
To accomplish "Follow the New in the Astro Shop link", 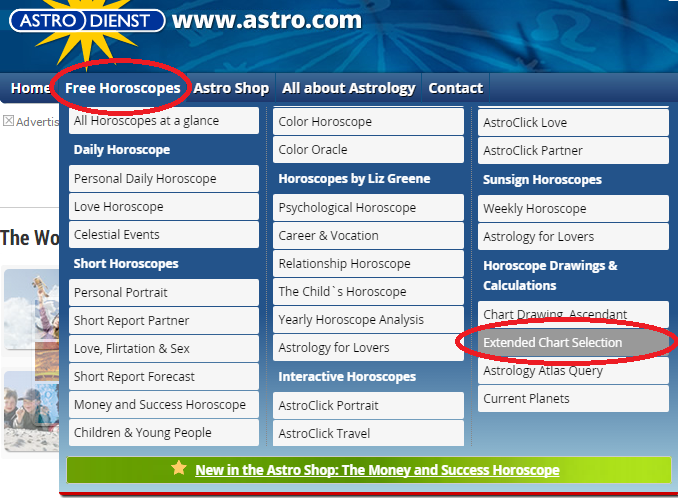I will click(377, 469).
